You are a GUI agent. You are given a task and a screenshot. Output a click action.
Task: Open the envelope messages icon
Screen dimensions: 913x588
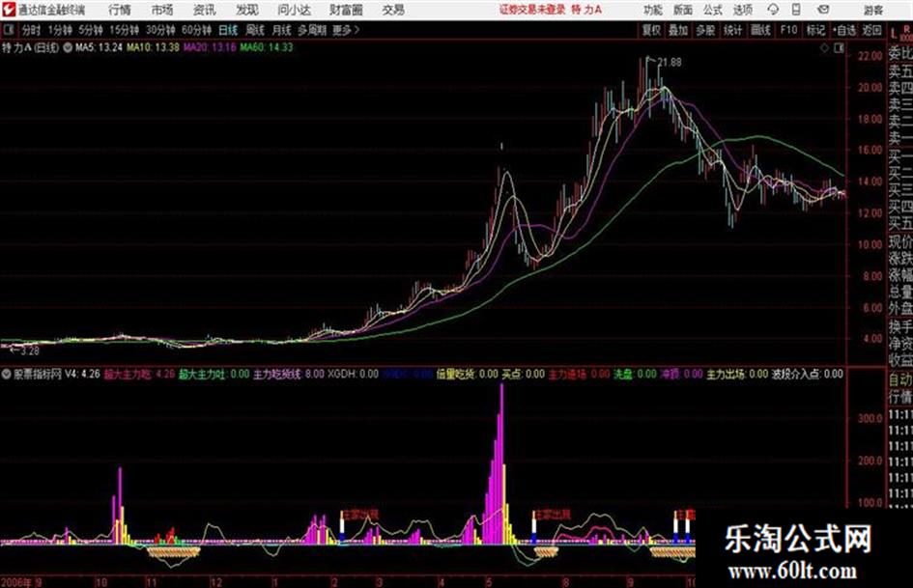pyautogui.click(x=823, y=10)
